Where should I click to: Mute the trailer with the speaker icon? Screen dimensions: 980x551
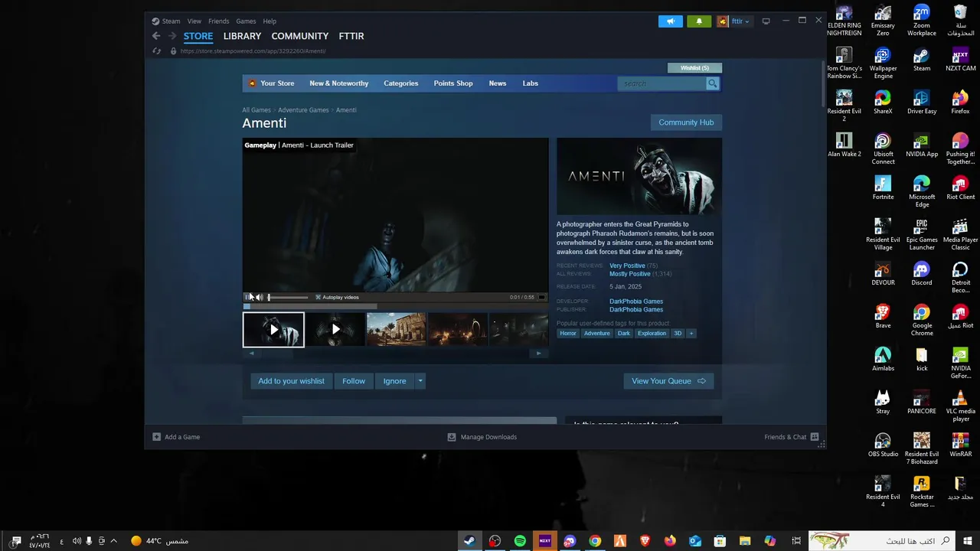point(259,297)
